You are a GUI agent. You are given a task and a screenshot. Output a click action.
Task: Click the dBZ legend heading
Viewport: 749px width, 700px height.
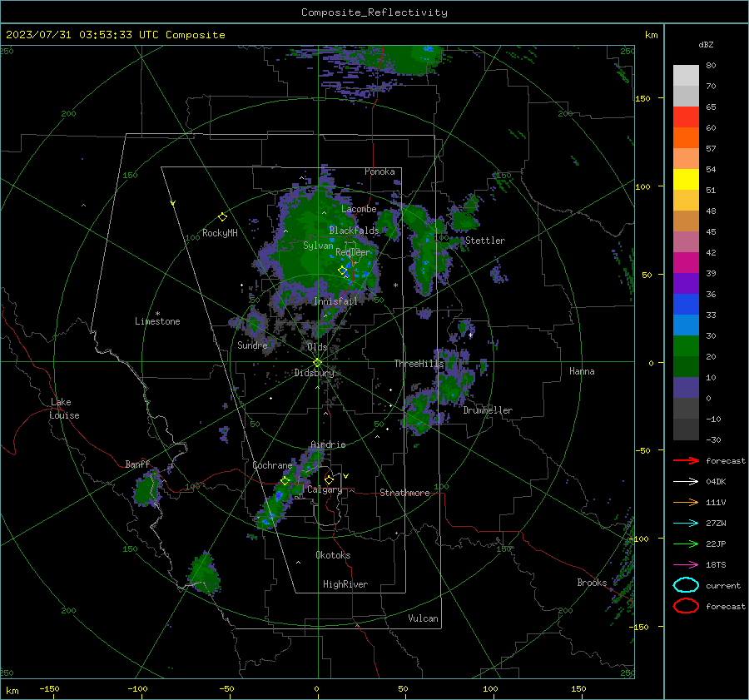coord(706,44)
